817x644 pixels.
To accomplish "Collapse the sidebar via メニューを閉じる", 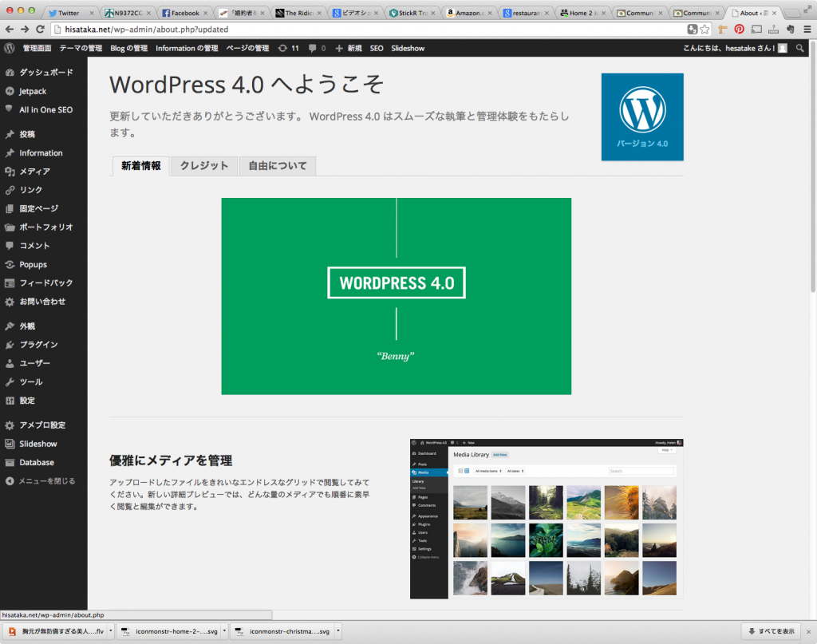I will 45,480.
